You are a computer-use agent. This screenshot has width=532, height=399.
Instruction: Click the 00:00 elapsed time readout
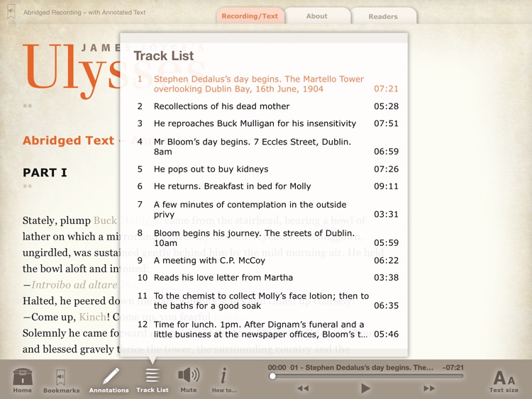tap(277, 368)
